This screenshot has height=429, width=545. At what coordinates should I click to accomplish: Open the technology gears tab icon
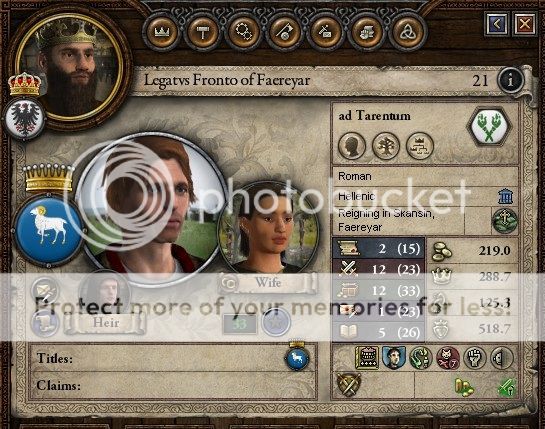coord(243,32)
